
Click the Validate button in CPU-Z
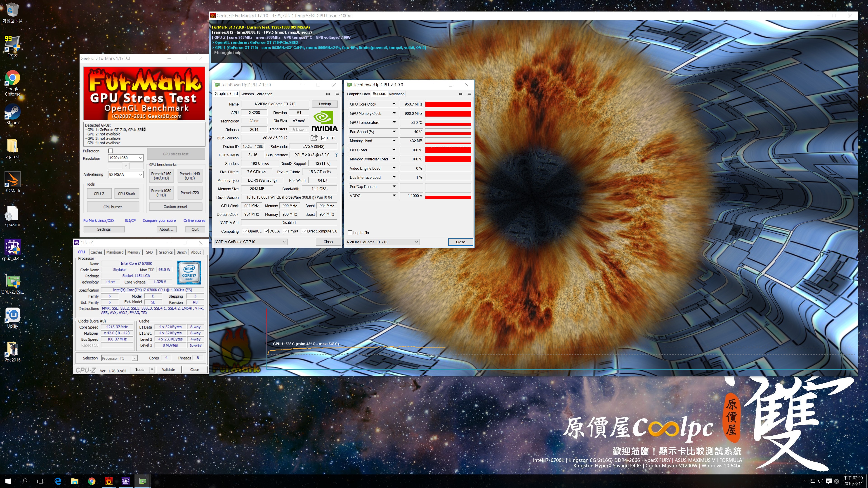point(168,370)
